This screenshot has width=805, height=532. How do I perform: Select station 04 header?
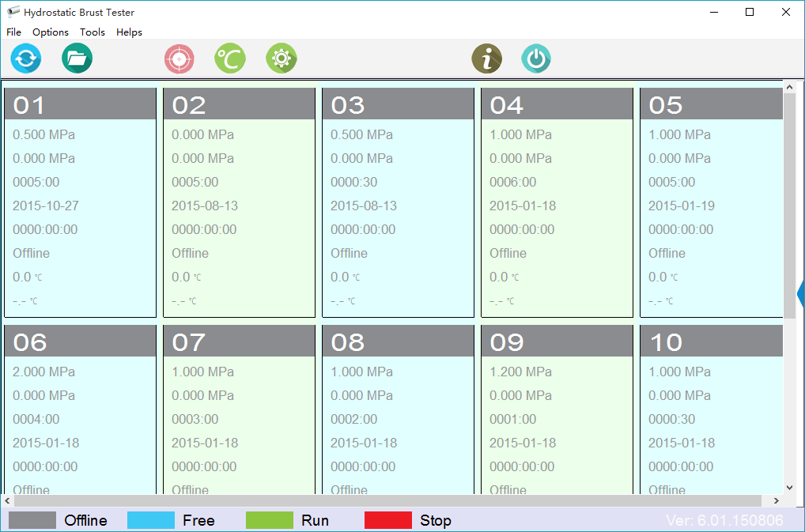557,104
